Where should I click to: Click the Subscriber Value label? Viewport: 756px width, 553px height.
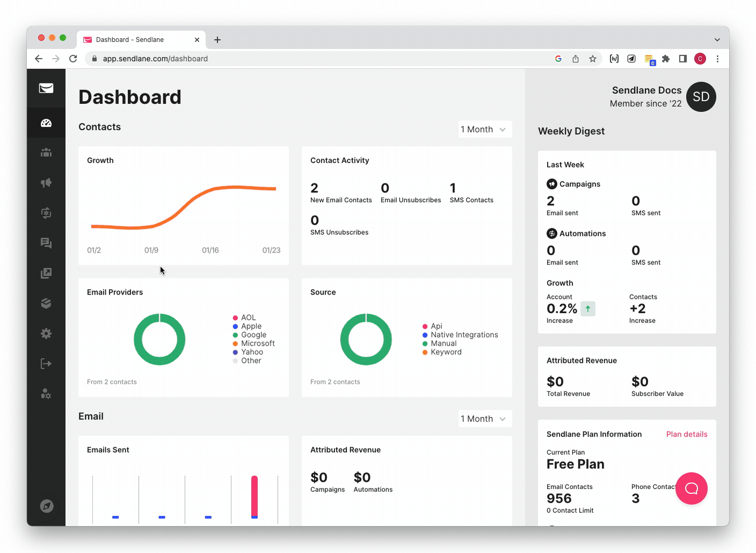pyautogui.click(x=657, y=394)
